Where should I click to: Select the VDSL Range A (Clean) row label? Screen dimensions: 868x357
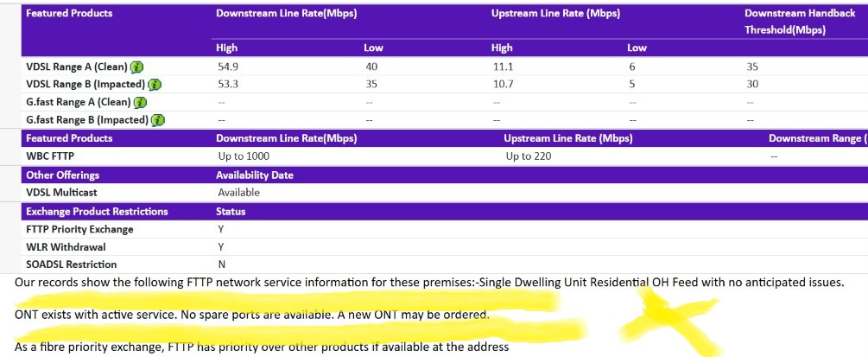click(x=77, y=67)
